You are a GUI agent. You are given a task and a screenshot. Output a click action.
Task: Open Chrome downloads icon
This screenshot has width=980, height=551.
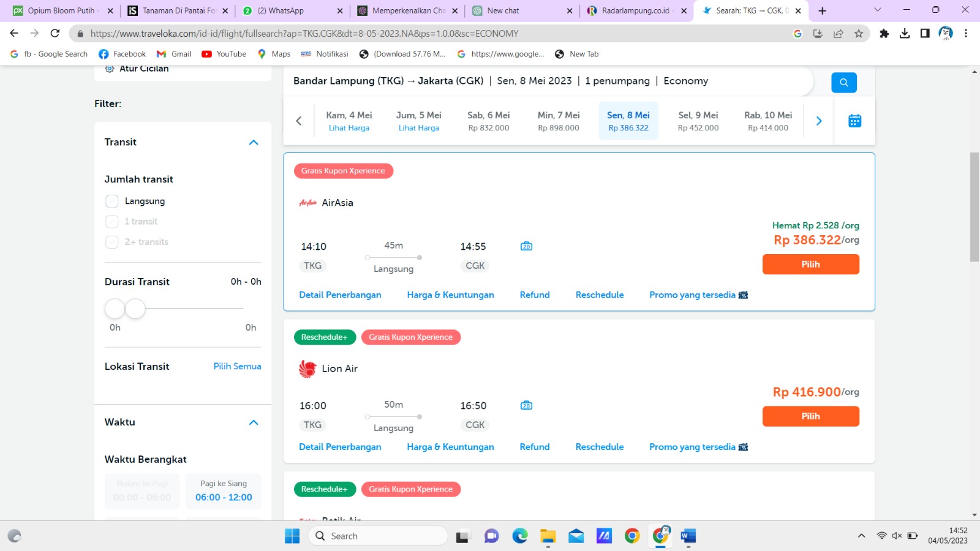pos(905,34)
